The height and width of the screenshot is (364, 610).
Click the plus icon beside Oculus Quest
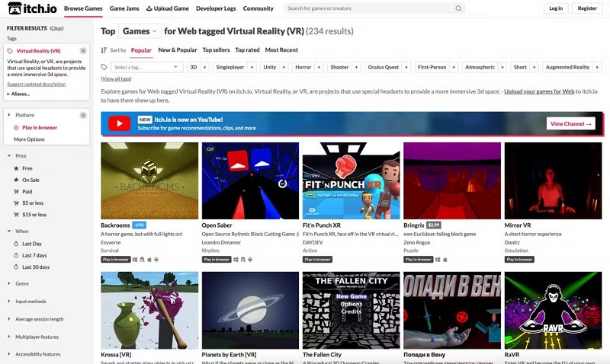406,67
